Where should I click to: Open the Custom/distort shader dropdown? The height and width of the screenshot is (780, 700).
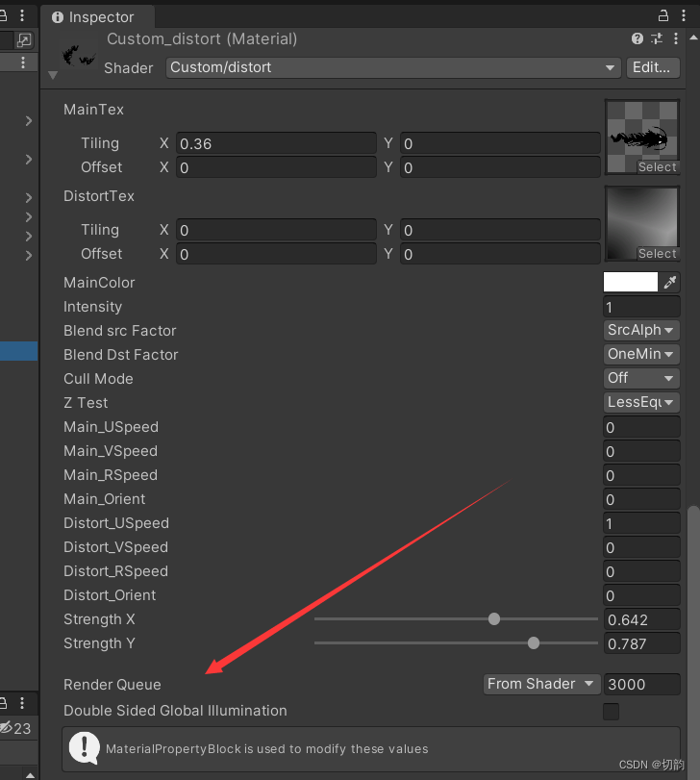(393, 67)
